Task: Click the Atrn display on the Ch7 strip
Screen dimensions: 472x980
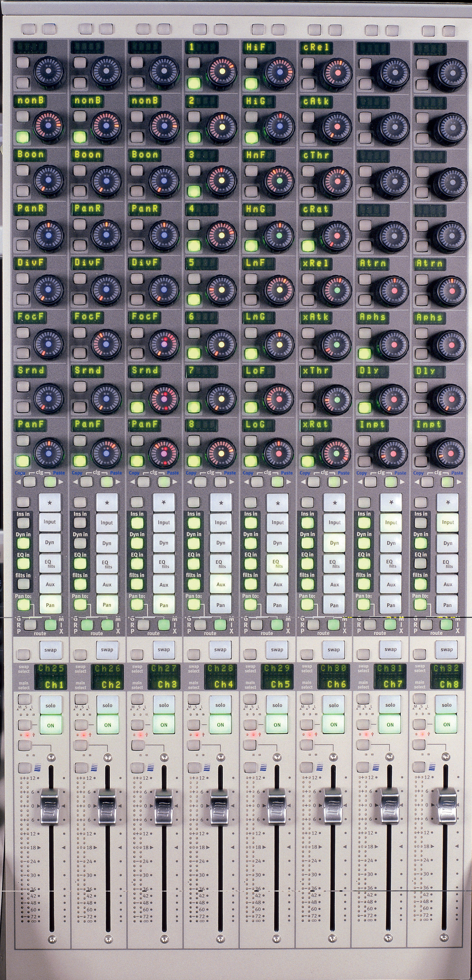Action: (x=373, y=263)
